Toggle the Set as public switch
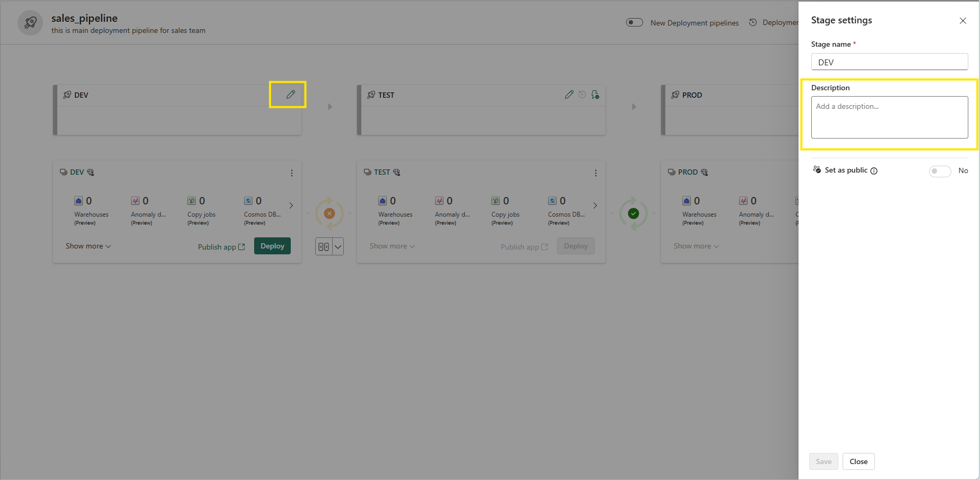980x480 pixels. 940,171
